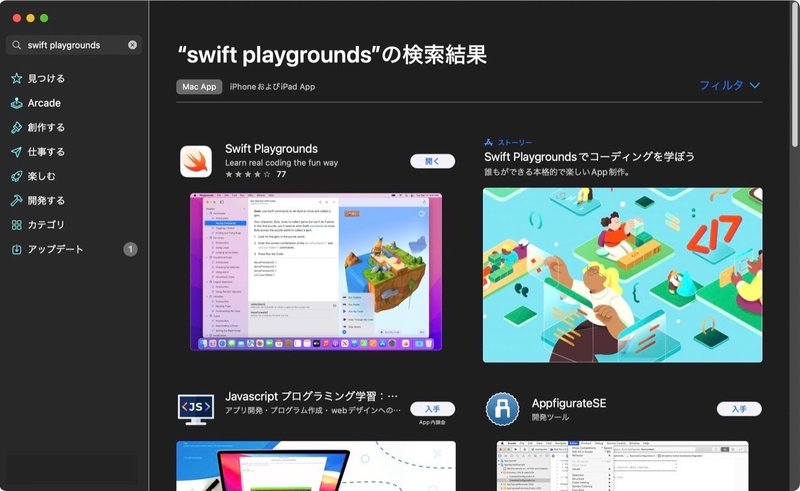Click the star icon beside 見つける
The height and width of the screenshot is (491, 800).
click(17, 78)
